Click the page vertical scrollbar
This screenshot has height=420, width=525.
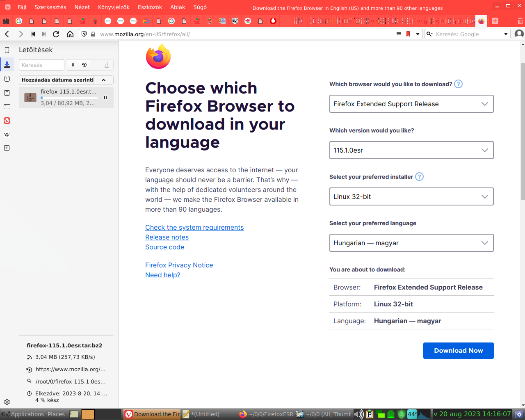tap(523, 131)
